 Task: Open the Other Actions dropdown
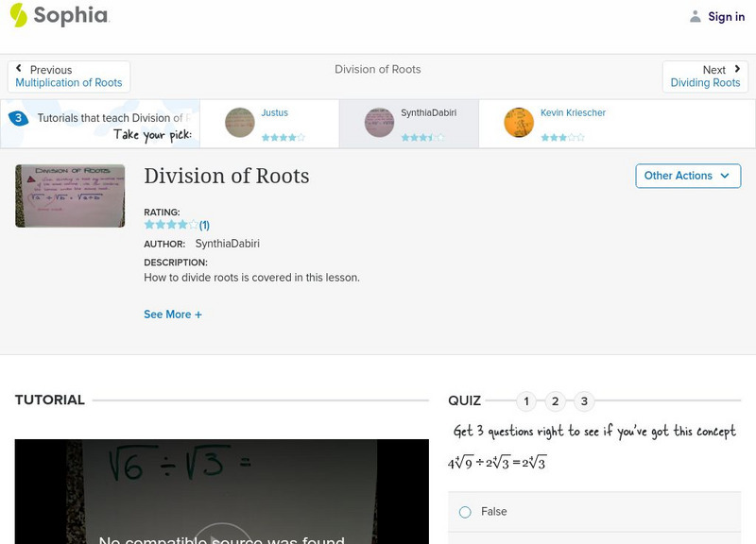(x=688, y=176)
